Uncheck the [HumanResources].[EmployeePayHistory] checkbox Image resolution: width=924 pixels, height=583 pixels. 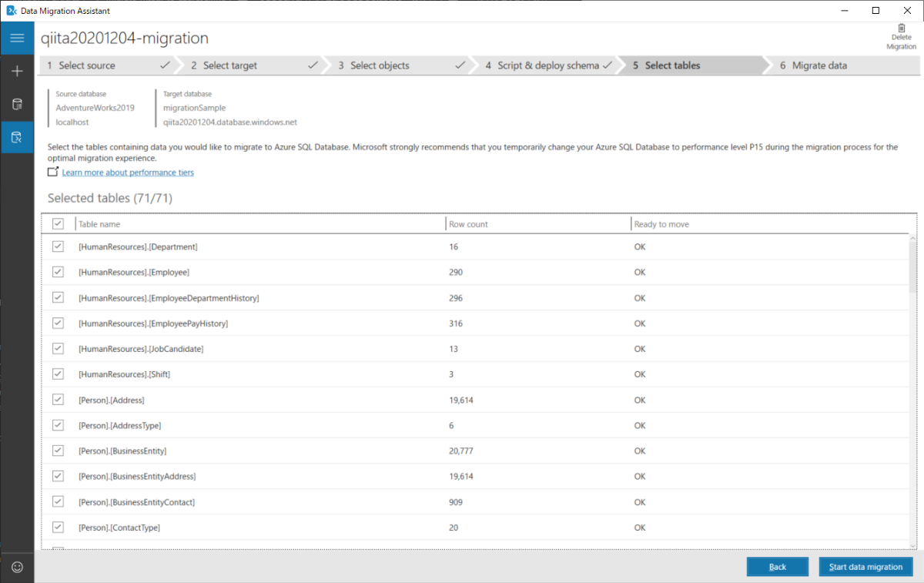(58, 323)
